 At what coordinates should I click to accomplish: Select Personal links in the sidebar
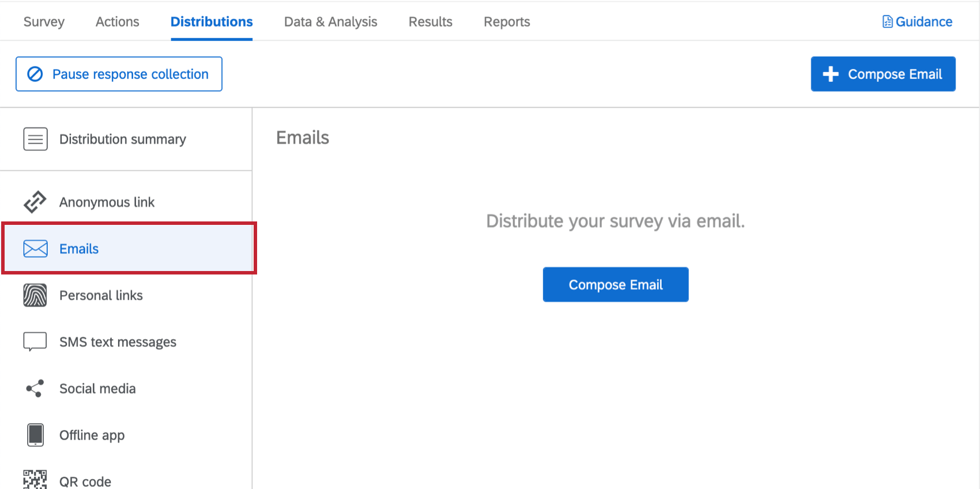click(x=101, y=295)
